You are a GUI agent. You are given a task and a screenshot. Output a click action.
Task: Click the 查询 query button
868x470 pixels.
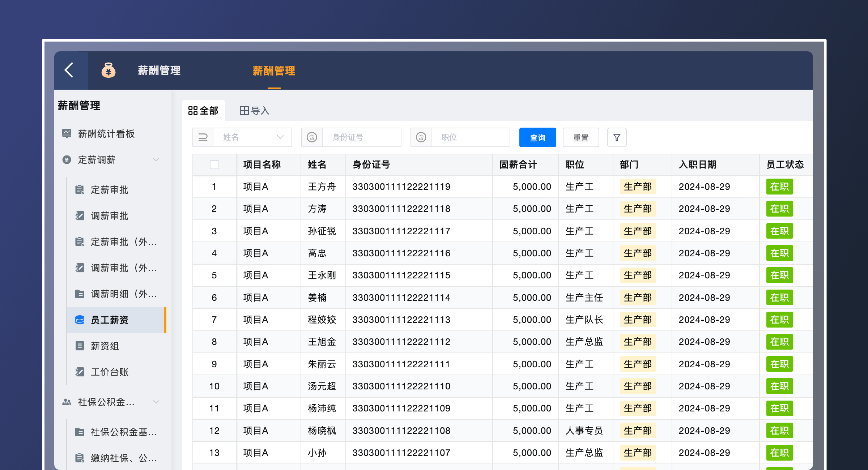click(537, 137)
